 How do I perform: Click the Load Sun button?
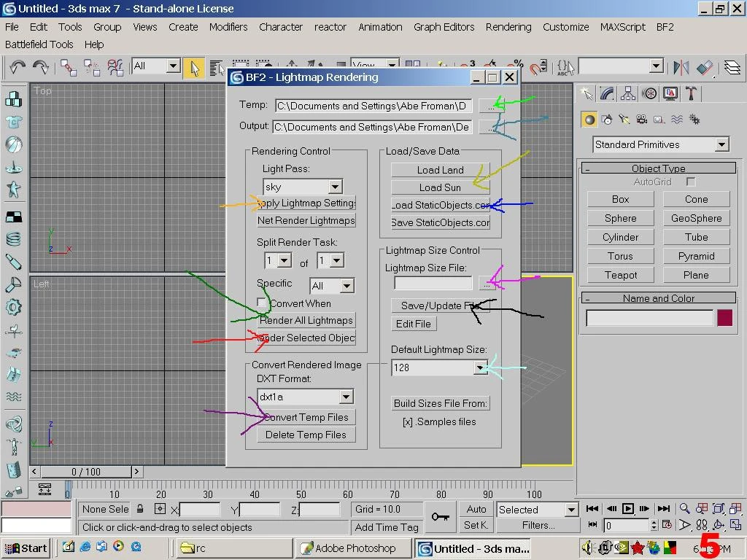[x=440, y=187]
